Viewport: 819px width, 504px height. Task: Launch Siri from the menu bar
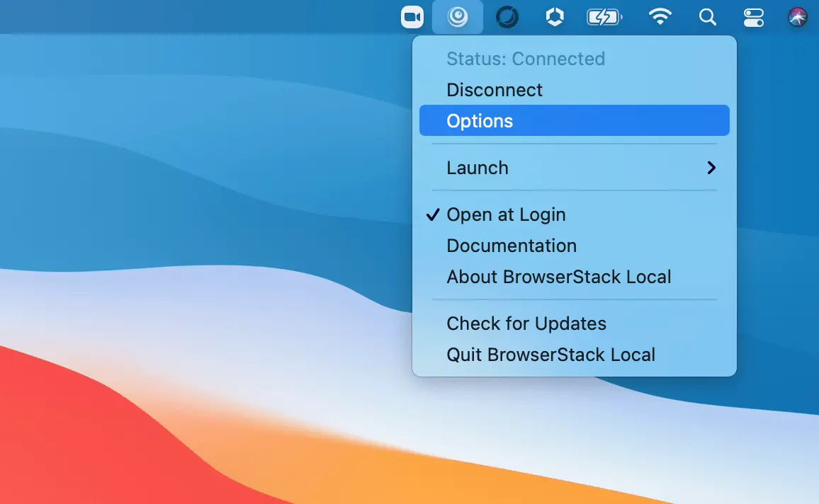(x=798, y=17)
